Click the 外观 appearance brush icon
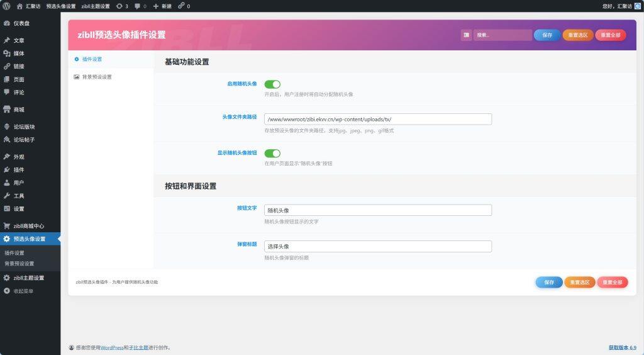644x355 pixels. (x=6, y=157)
